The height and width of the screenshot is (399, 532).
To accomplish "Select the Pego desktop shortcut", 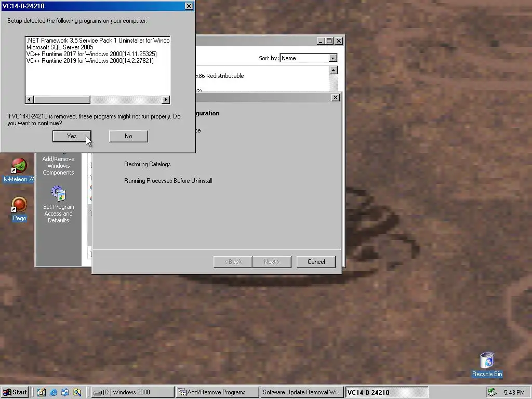I will pyautogui.click(x=19, y=209).
